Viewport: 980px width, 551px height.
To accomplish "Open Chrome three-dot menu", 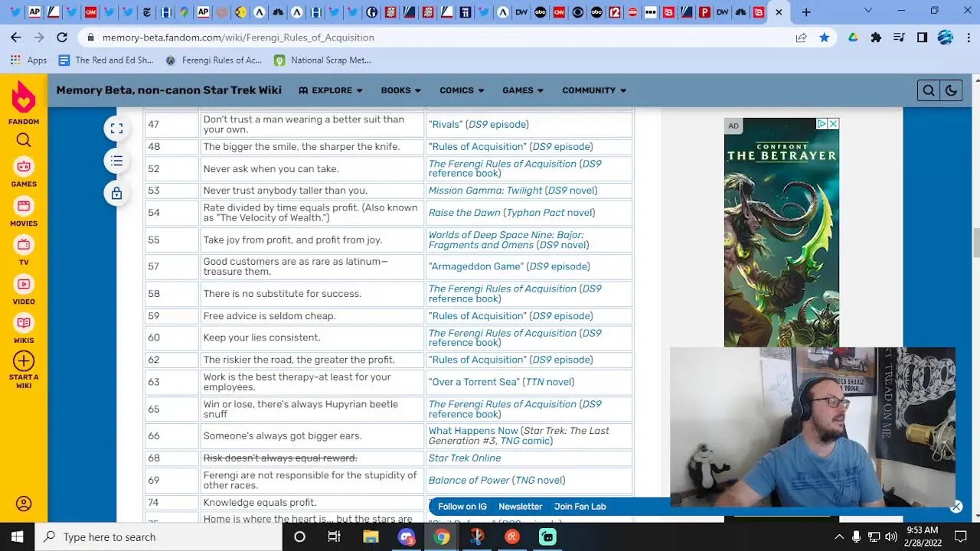I will (967, 37).
